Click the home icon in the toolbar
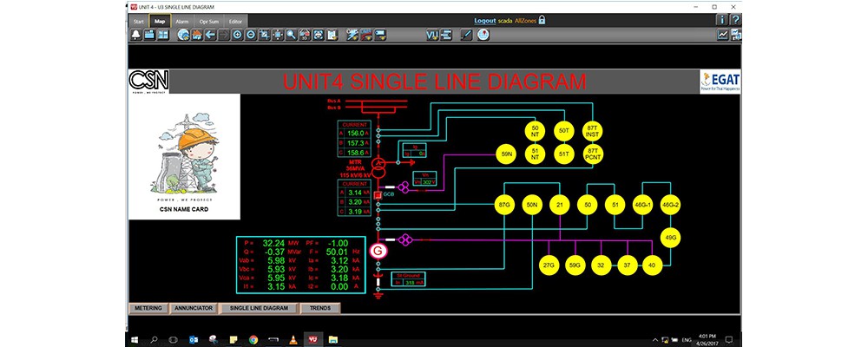 coord(198,35)
